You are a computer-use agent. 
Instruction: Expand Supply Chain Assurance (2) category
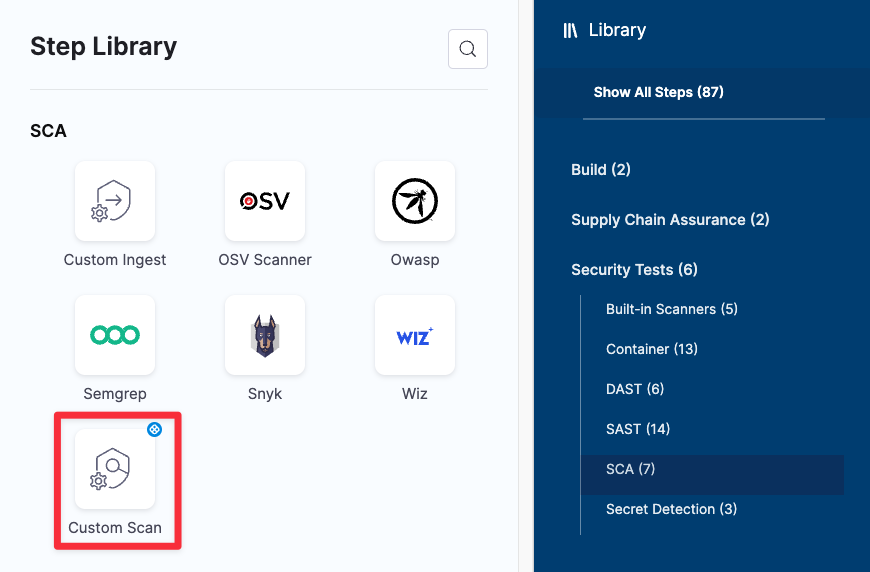pos(670,220)
